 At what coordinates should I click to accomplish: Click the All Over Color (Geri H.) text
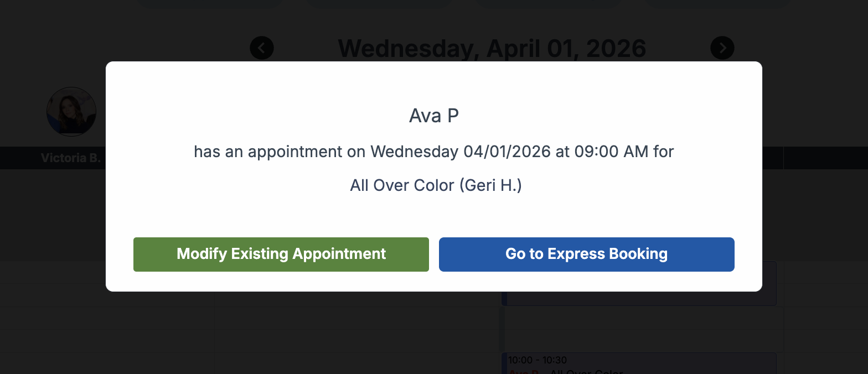(x=436, y=185)
